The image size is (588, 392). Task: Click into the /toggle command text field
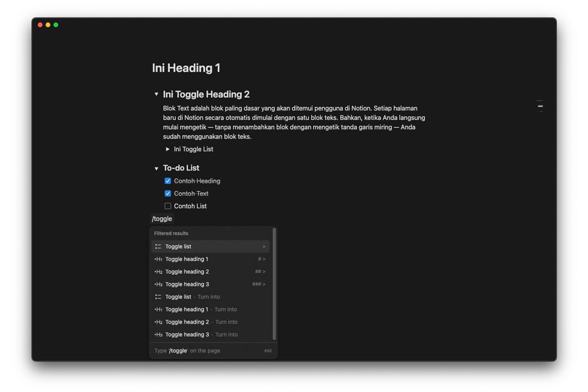(x=162, y=219)
